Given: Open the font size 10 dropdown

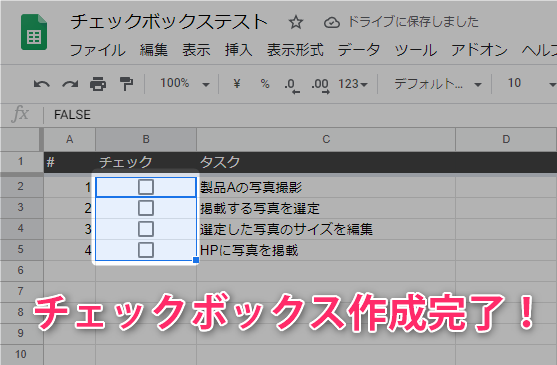Looking at the screenshot, I should tap(531, 84).
